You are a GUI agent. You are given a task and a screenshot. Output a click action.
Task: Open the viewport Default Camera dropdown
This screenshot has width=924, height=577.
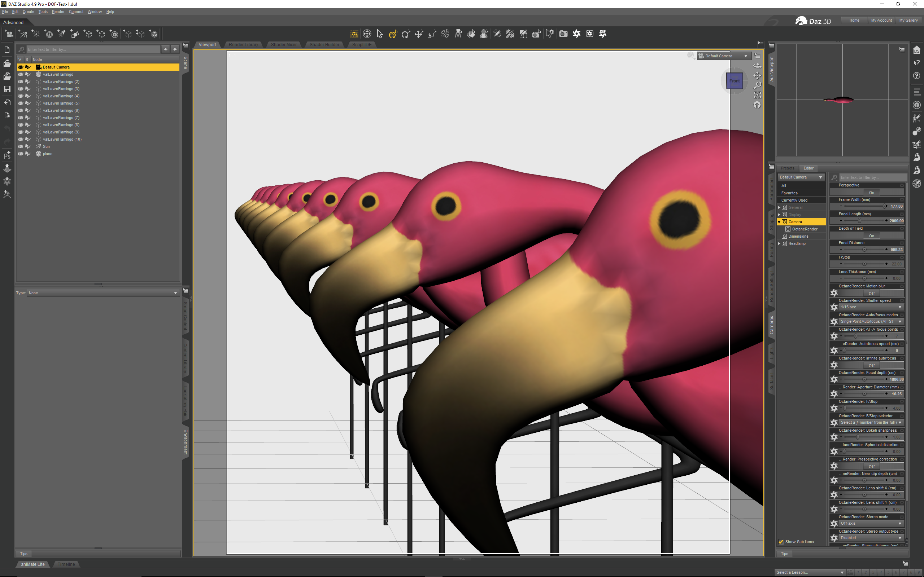coord(724,56)
